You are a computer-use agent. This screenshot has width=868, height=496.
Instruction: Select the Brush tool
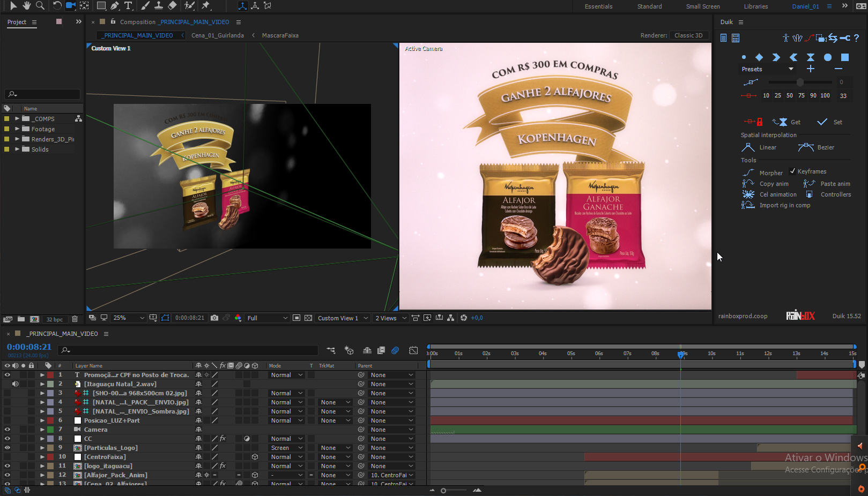pos(145,6)
